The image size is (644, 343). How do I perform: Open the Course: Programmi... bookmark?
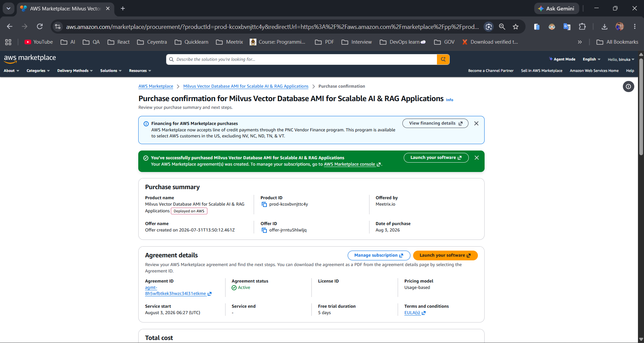click(278, 42)
